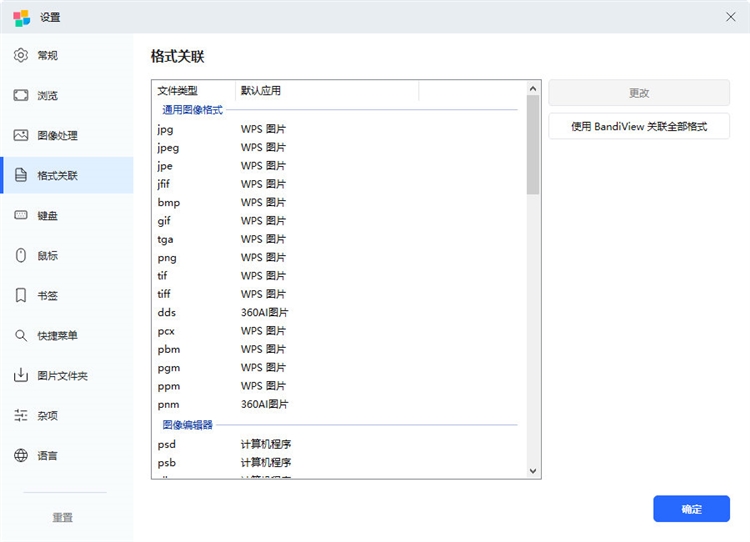
Task: Select the pcx row
Action: [339, 331]
